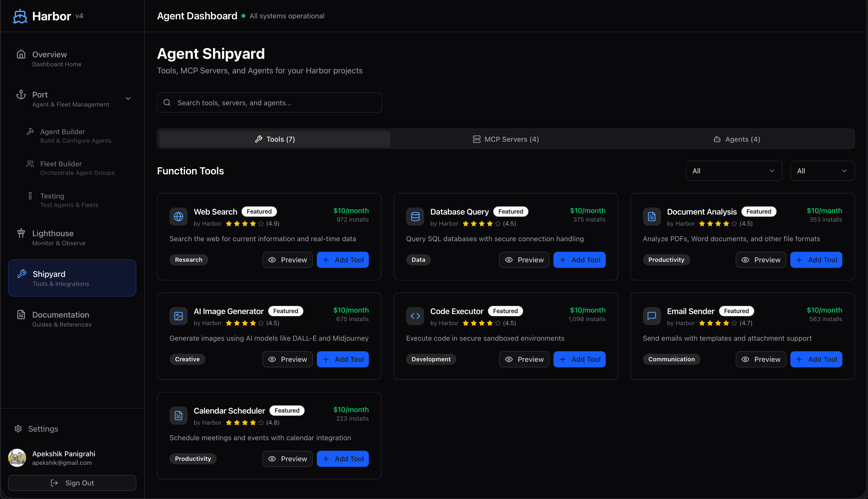Switch to the Agents (4) tab
The height and width of the screenshot is (499, 868).
[x=737, y=139]
